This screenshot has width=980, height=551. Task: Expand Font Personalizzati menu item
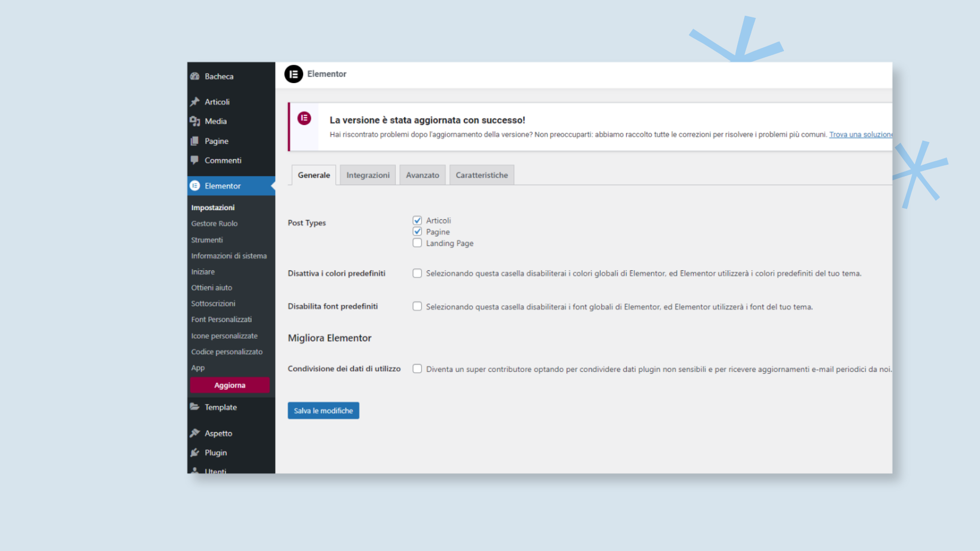click(x=222, y=319)
